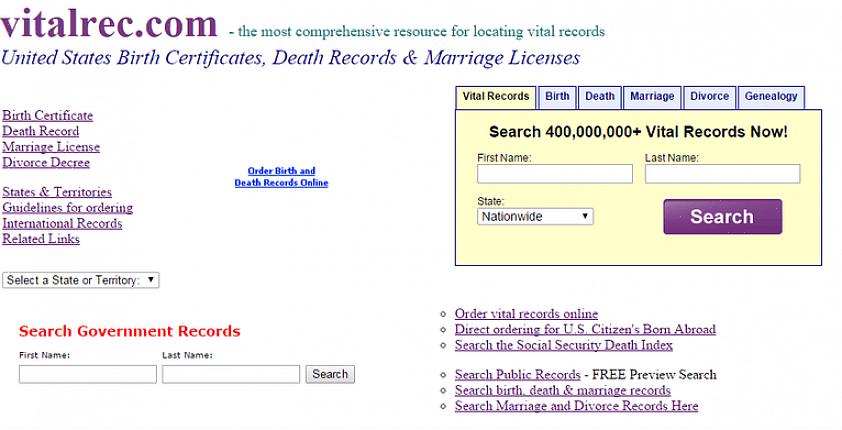Open Order Birth and Death Records Online link

[281, 177]
